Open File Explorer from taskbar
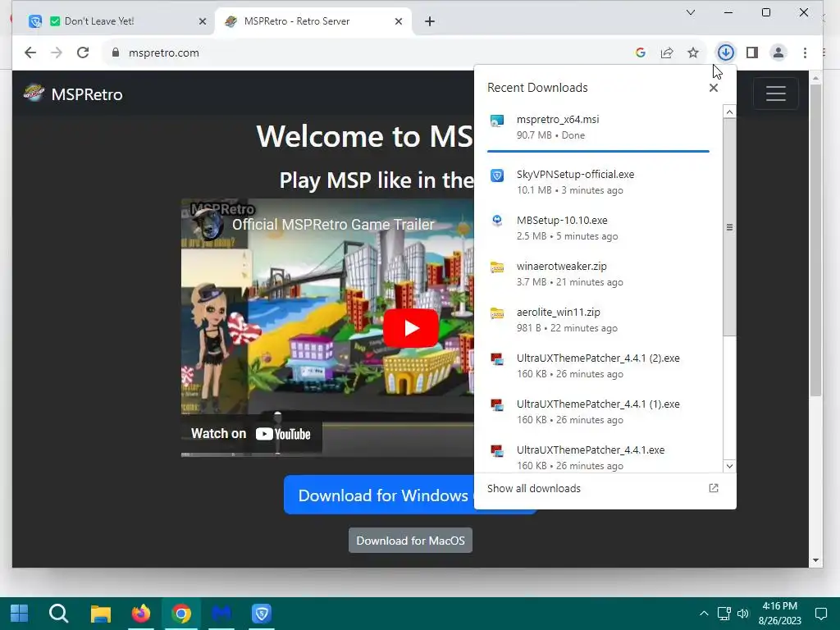Screen dimensions: 840x630 pos(100,614)
